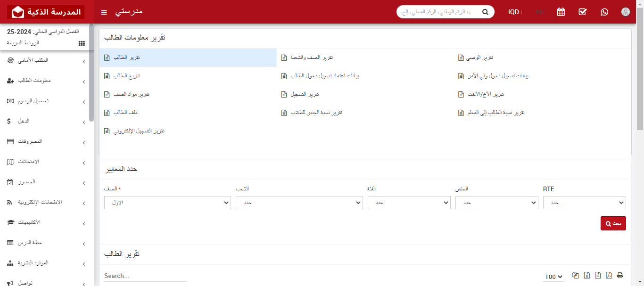Click the user profile avatar
The height and width of the screenshot is (286, 644).
click(626, 12)
